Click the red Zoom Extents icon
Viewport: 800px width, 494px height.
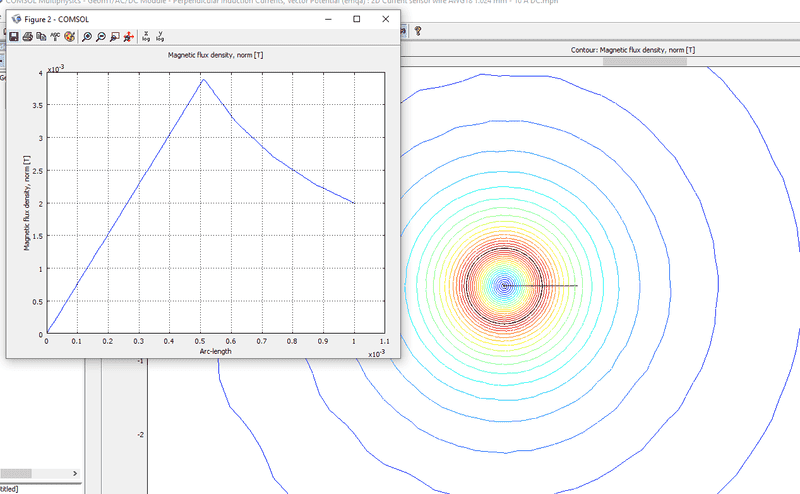coord(128,36)
